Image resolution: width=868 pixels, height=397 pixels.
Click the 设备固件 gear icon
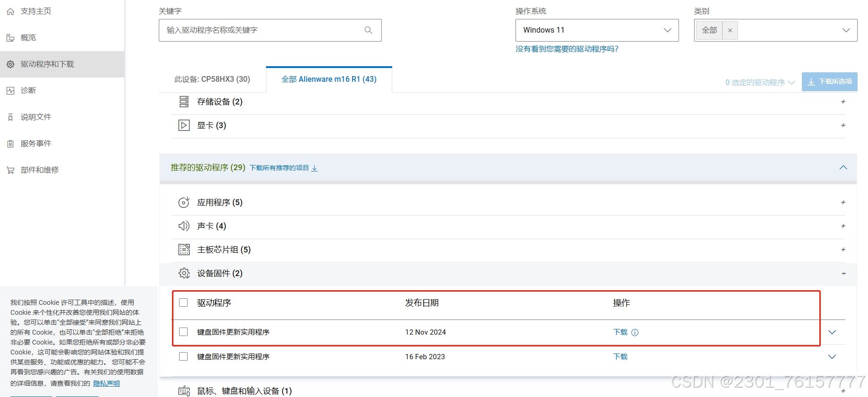[184, 274]
